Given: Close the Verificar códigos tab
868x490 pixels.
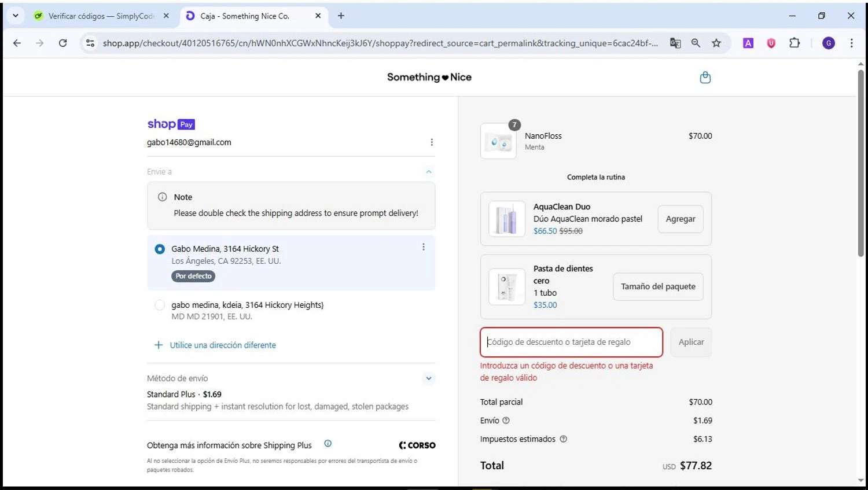Looking at the screenshot, I should pos(166,16).
